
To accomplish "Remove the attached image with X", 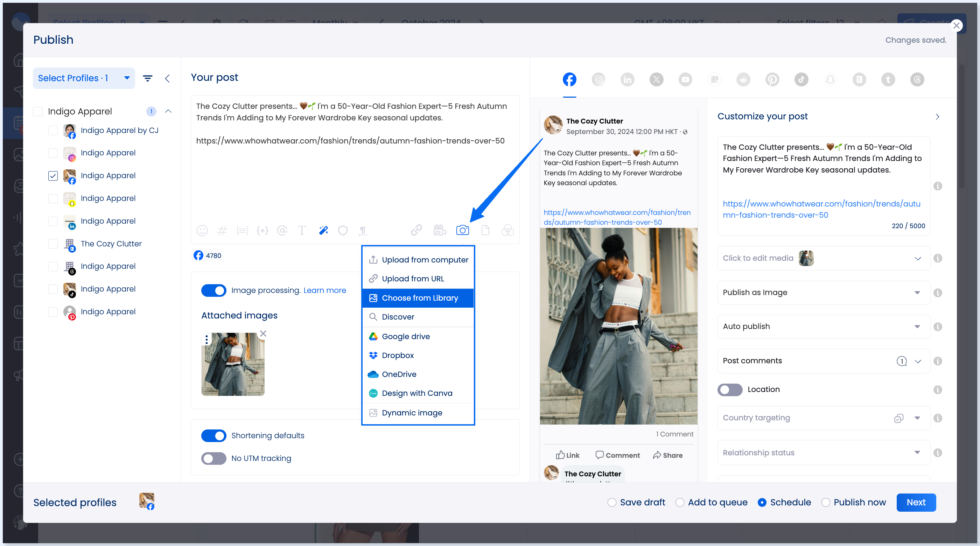I will tap(263, 333).
